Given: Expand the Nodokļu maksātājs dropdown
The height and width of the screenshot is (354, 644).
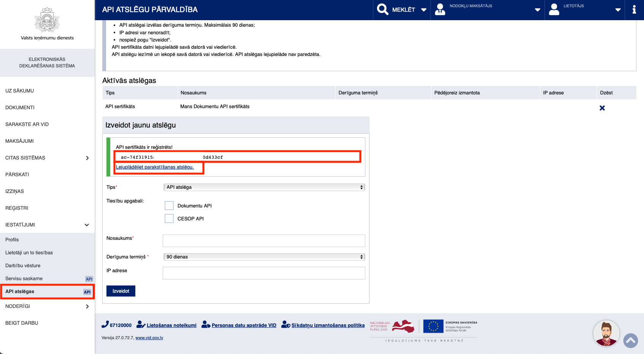Looking at the screenshot, I should 537,10.
